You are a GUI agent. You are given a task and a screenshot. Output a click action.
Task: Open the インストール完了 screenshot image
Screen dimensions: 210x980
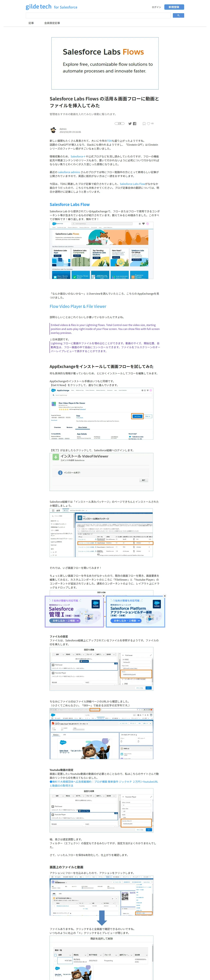tap(101, 472)
